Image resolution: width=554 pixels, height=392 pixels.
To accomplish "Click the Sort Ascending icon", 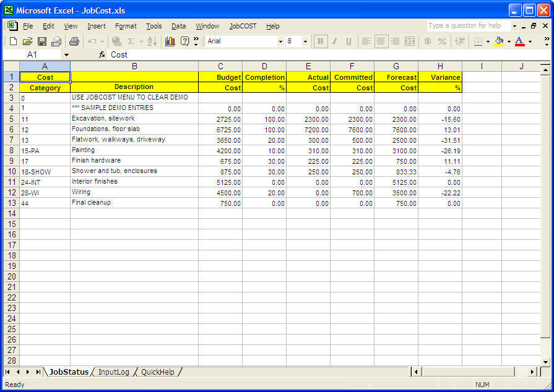I will pos(152,41).
